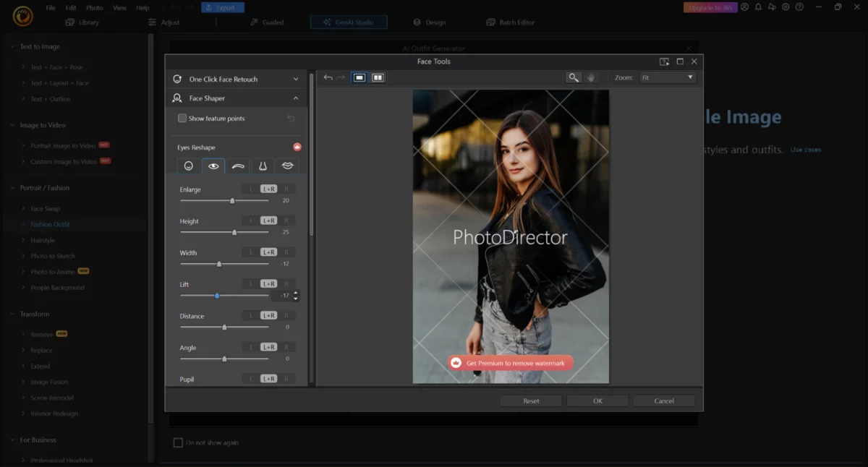Switch to the Library tab

(82, 22)
